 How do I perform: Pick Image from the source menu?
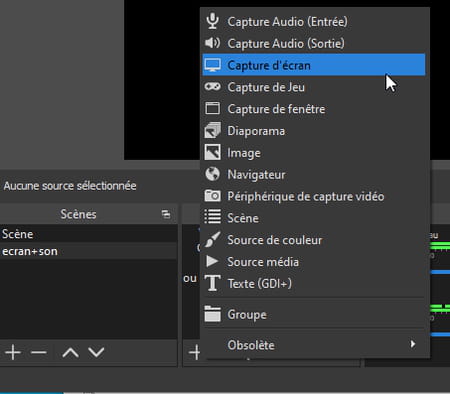[314, 153]
